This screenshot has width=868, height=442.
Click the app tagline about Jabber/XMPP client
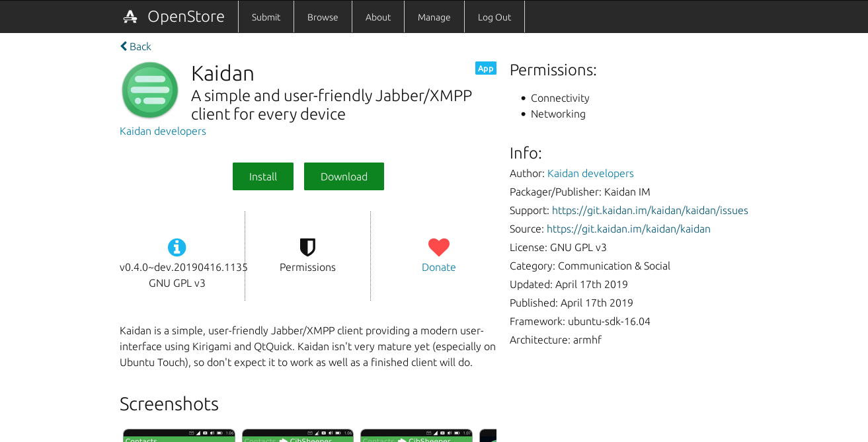[x=332, y=105]
